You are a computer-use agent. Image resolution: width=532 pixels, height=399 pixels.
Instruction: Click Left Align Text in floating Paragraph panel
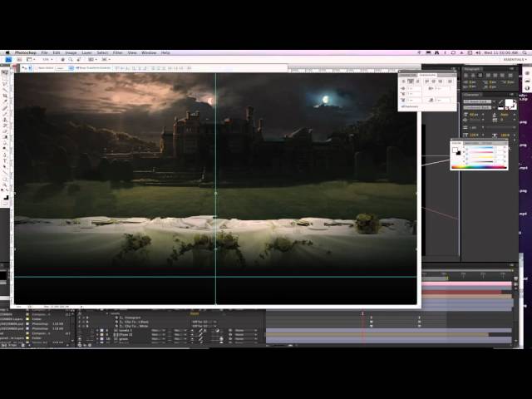404,81
